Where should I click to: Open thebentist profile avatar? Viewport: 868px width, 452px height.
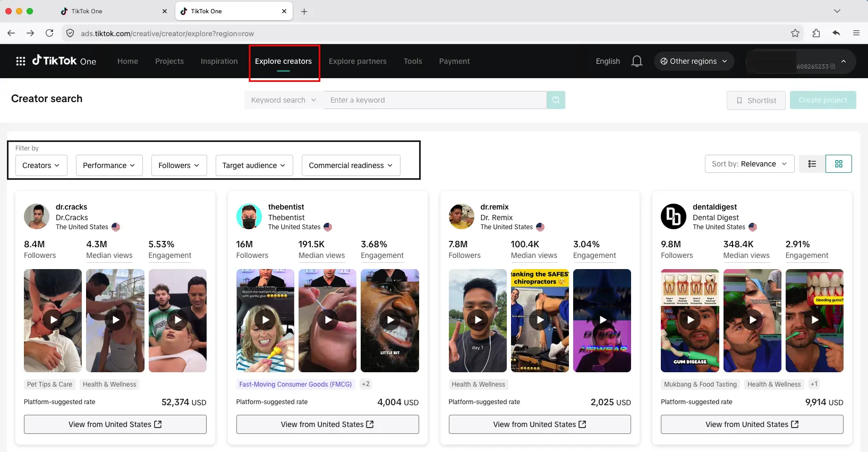[249, 216]
